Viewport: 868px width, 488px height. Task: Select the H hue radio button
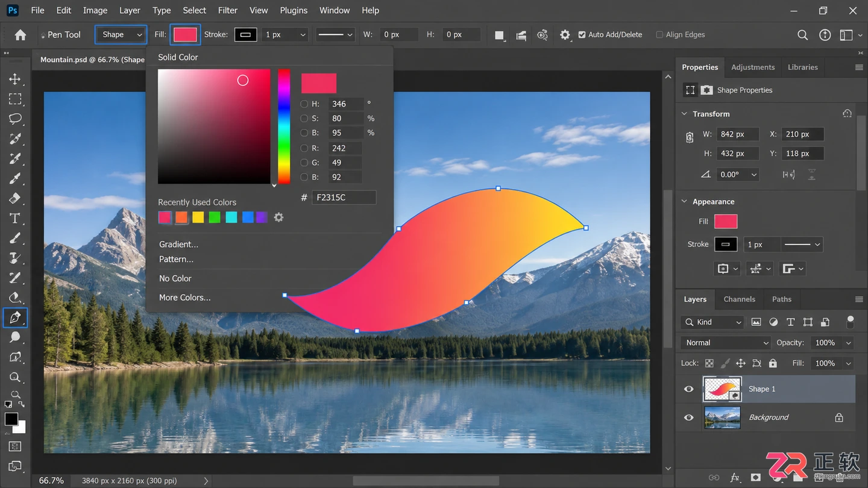[304, 104]
